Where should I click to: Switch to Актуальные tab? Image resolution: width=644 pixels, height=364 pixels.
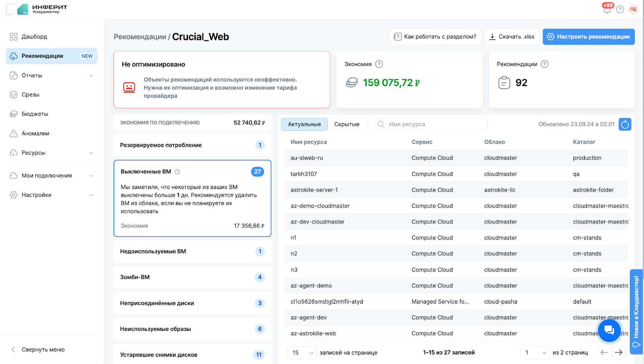click(304, 124)
